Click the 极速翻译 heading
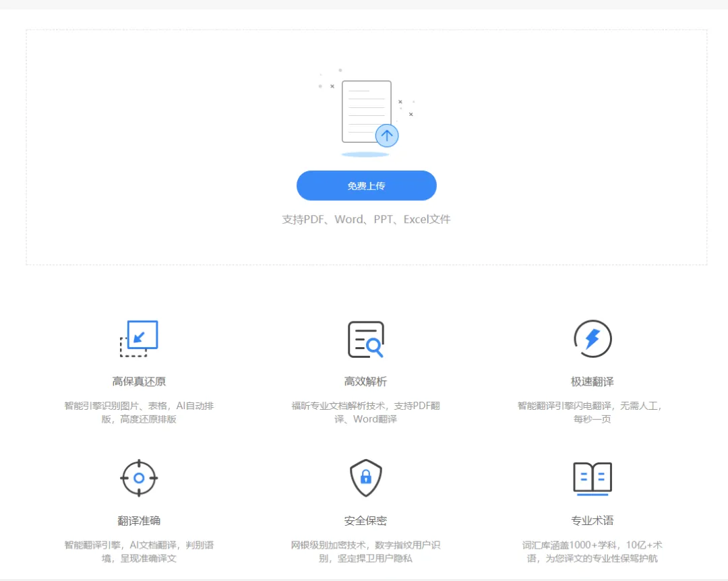This screenshot has width=728, height=581. click(x=593, y=381)
